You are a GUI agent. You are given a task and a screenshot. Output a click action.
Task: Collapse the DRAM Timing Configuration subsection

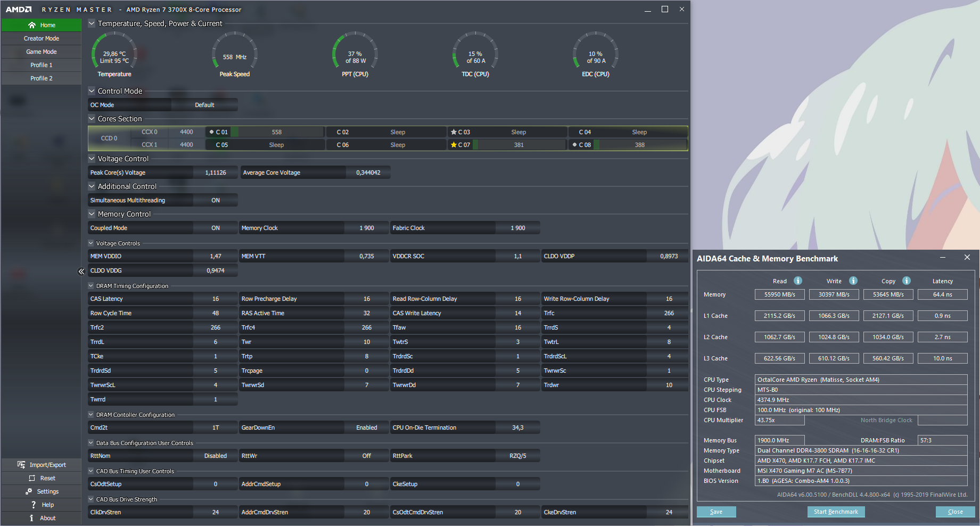click(90, 286)
